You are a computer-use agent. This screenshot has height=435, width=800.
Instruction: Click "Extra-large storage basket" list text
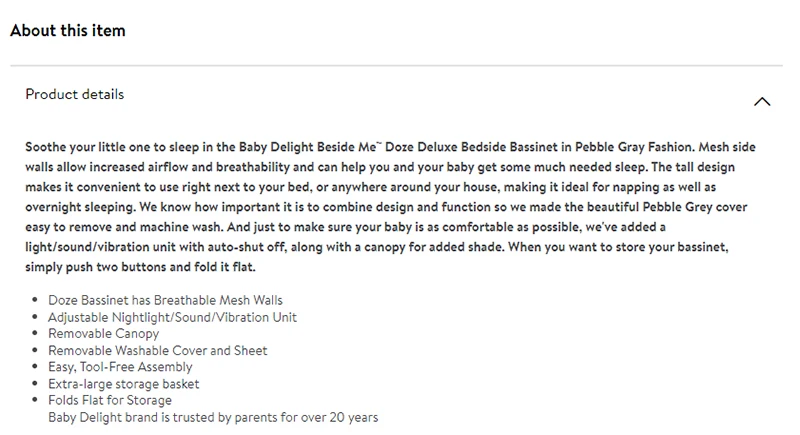tap(124, 384)
